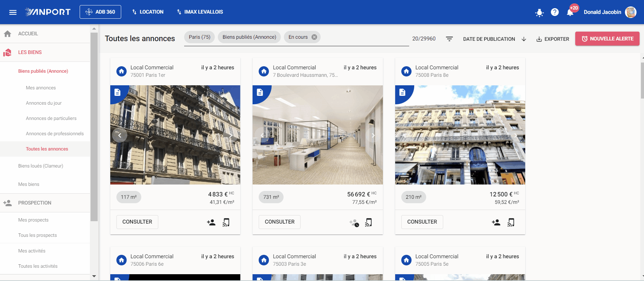Add prospect on 75008 Paris 8e card
Screen dimensions: 644x281
pos(496,223)
